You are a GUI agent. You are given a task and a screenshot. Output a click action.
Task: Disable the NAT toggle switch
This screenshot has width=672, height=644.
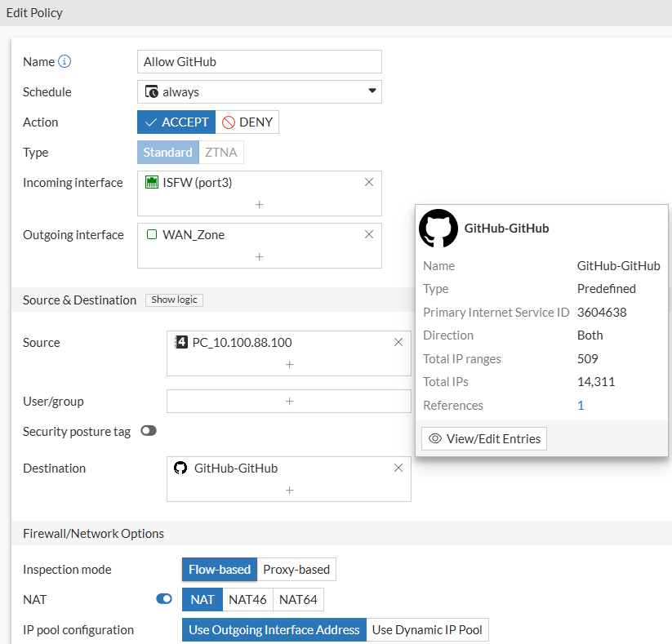click(163, 598)
